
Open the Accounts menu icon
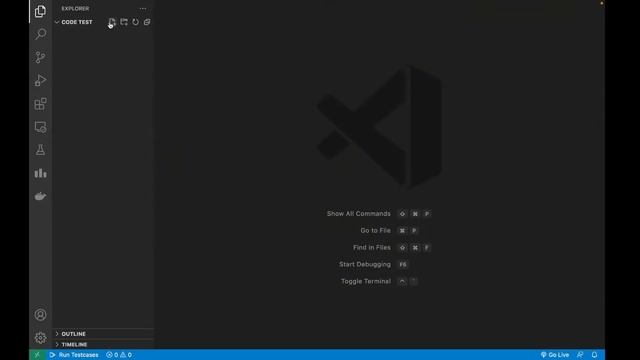coord(40,315)
